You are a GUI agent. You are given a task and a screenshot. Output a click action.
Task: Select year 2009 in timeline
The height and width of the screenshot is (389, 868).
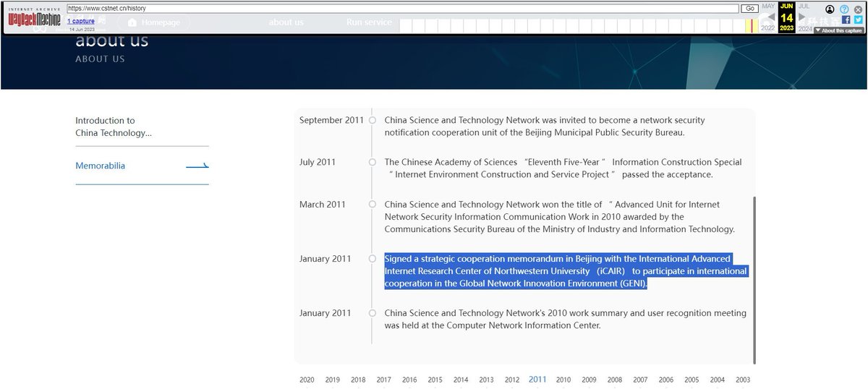pyautogui.click(x=589, y=380)
